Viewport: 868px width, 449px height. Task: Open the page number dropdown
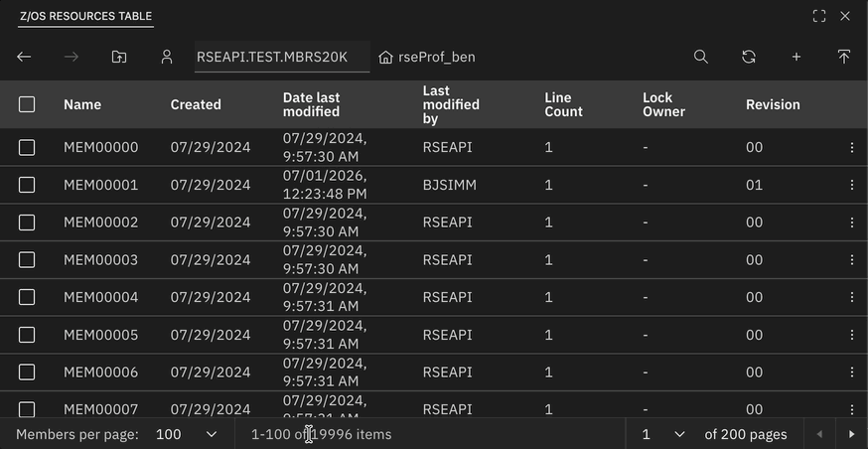click(x=663, y=435)
